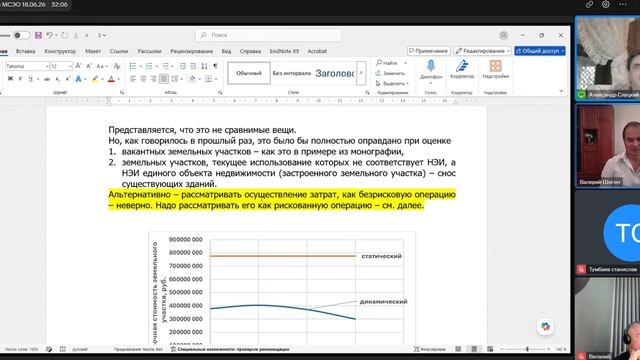Viewport: 640px width, 360px height.
Task: Expand the styles gallery
Action: coord(361,73)
